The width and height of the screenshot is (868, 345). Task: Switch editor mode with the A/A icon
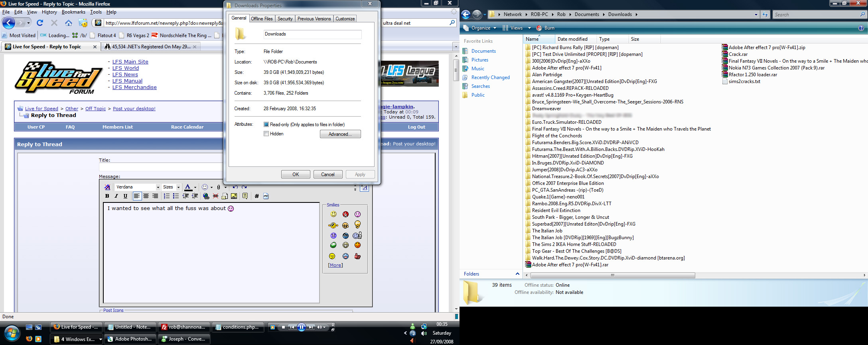(364, 188)
